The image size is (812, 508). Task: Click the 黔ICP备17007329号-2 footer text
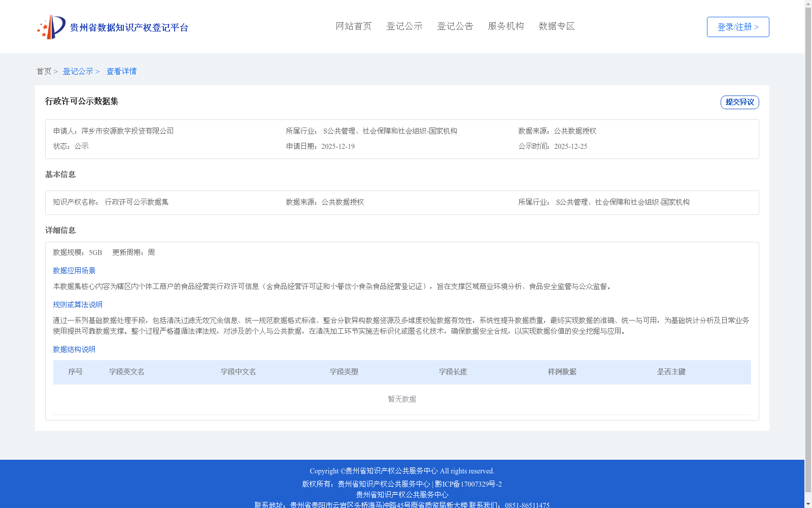tap(468, 484)
